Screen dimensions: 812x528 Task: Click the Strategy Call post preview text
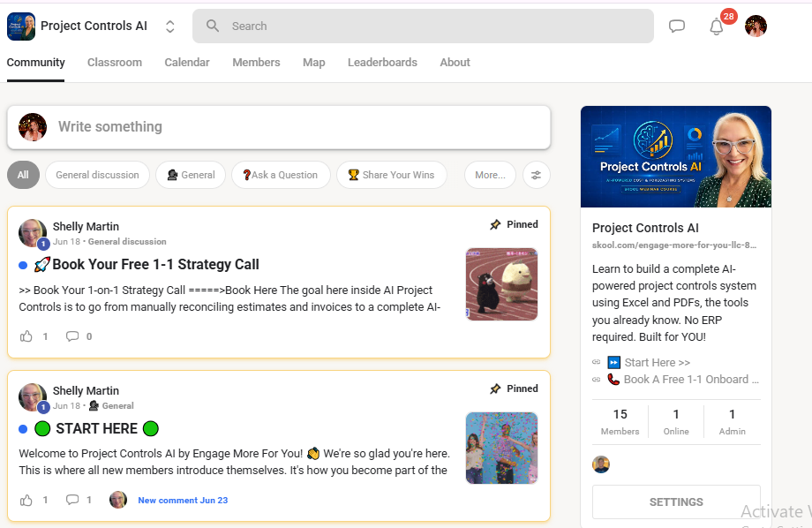pyautogui.click(x=229, y=298)
